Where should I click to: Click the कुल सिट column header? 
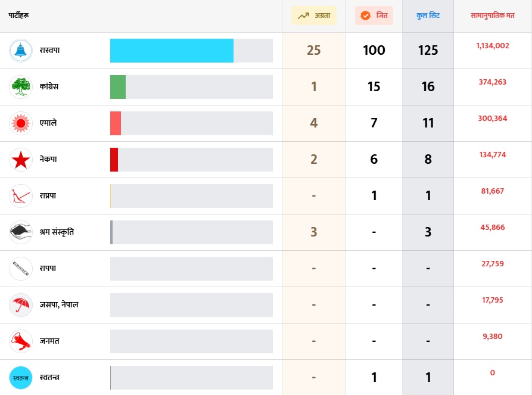428,15
